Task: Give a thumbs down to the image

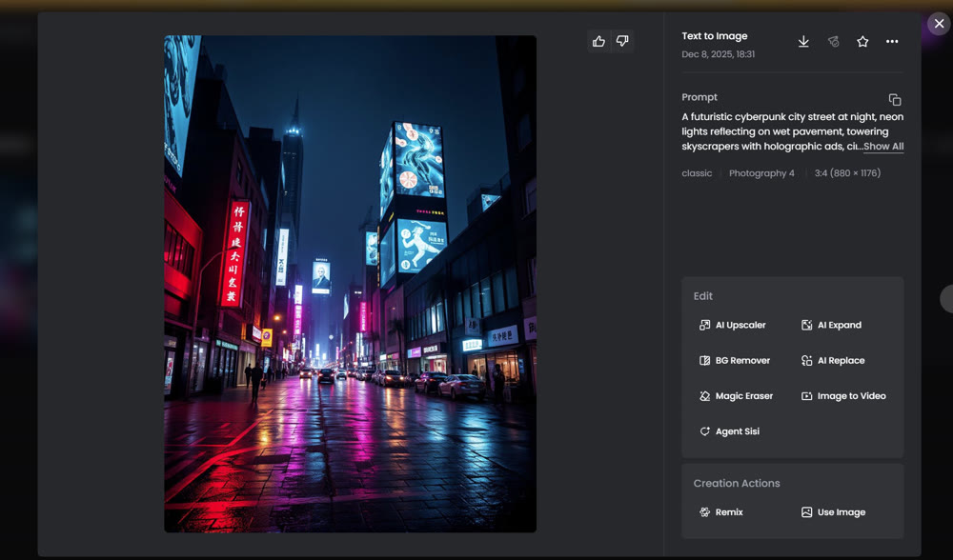Action: [x=622, y=40]
